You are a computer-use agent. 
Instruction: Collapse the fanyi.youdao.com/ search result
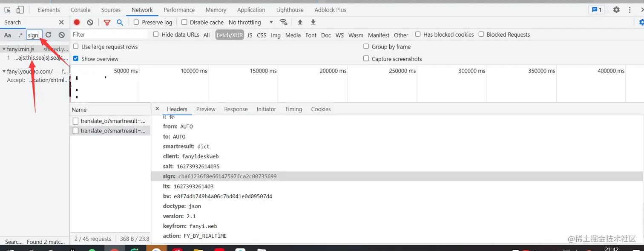click(4, 71)
